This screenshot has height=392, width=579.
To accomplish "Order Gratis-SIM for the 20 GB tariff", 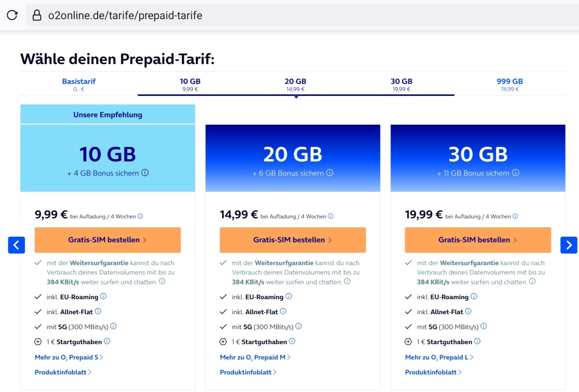I will (x=293, y=240).
